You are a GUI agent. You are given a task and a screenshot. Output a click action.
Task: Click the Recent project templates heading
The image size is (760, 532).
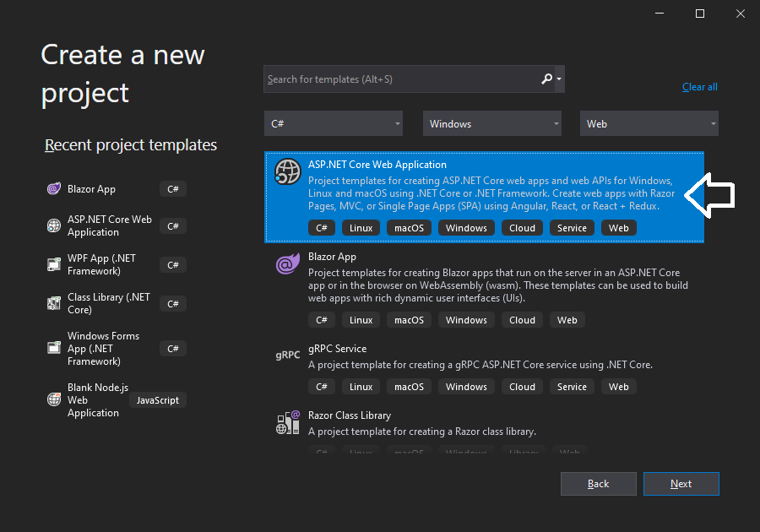[131, 145]
